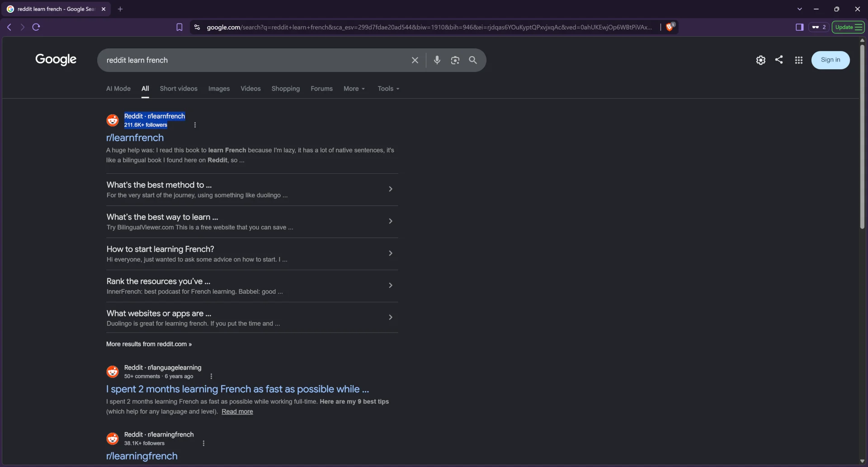Select the All results tab

[145, 89]
